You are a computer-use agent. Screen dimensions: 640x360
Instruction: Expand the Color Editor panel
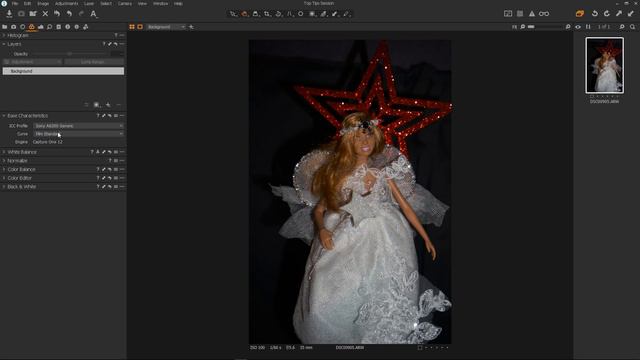pos(4,178)
